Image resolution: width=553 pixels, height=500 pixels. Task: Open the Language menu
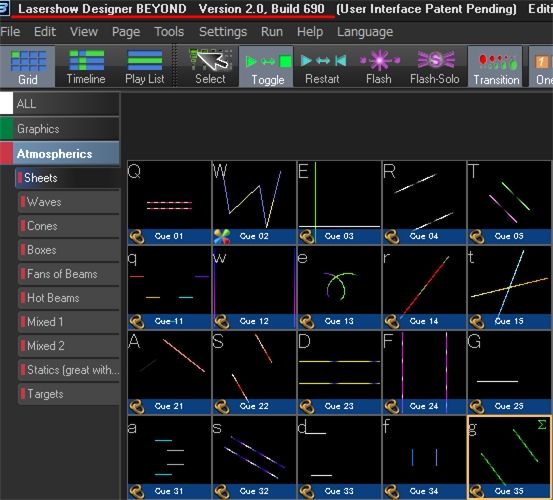pos(365,32)
